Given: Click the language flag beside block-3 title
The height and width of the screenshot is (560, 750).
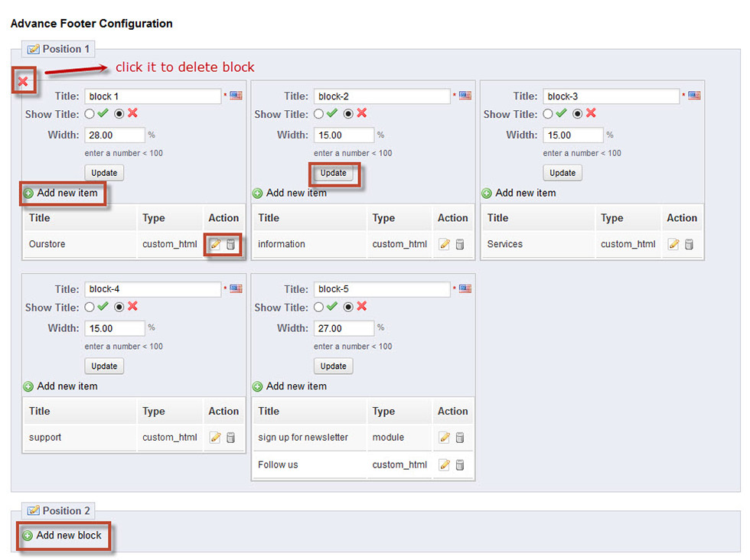Looking at the screenshot, I should pos(695,95).
